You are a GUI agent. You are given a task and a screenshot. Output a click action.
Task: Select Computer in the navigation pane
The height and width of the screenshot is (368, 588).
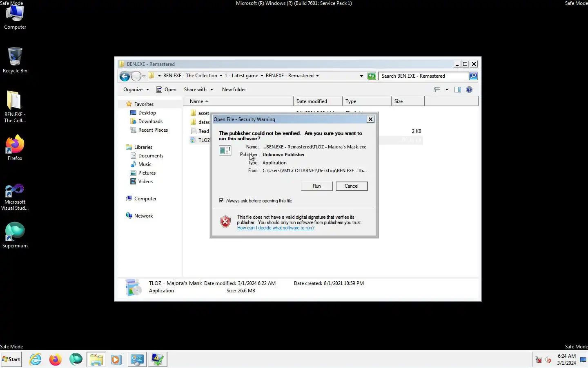pos(141,199)
